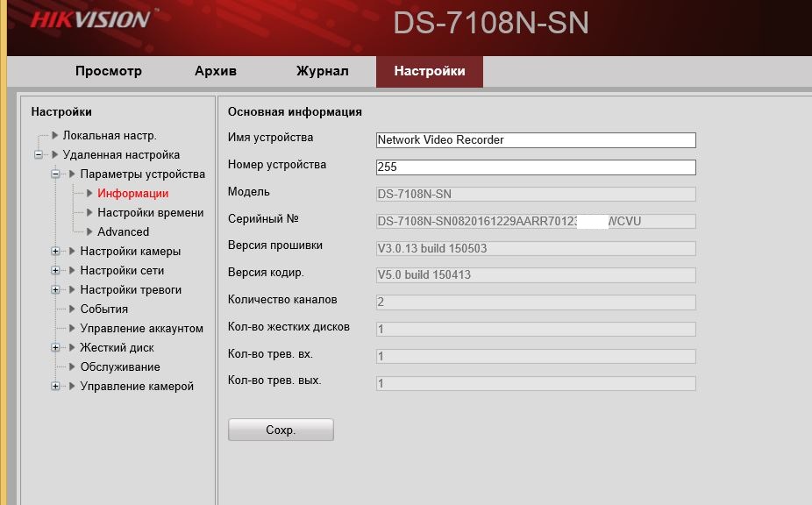This screenshot has height=505, width=812.
Task: Click the Имя устройства input field
Action: (x=536, y=140)
